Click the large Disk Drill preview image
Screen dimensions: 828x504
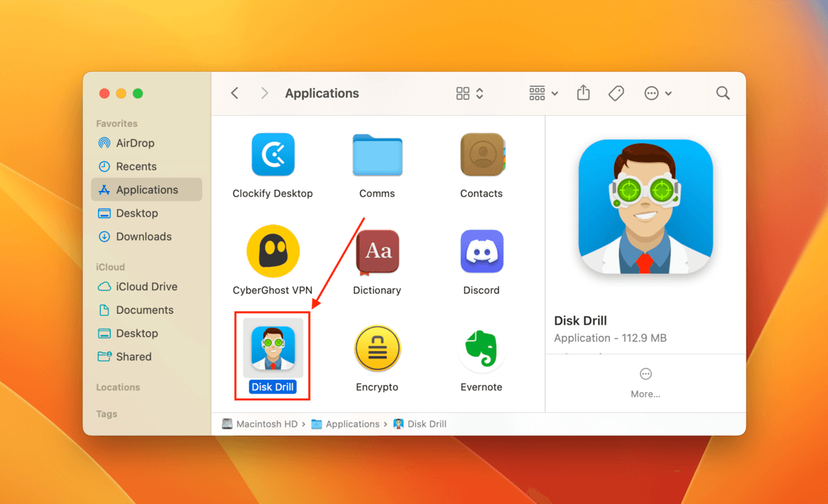pos(645,208)
